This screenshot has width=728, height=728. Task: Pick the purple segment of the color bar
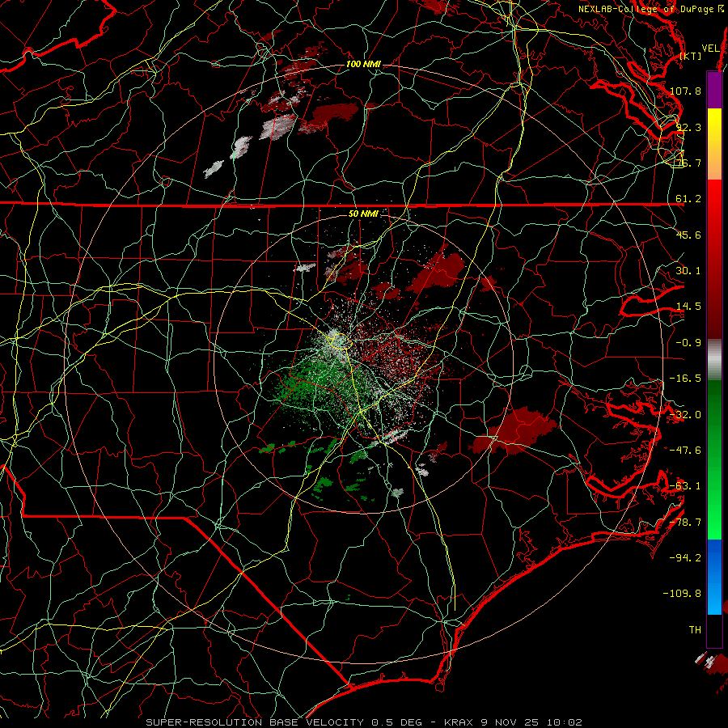pos(714,91)
